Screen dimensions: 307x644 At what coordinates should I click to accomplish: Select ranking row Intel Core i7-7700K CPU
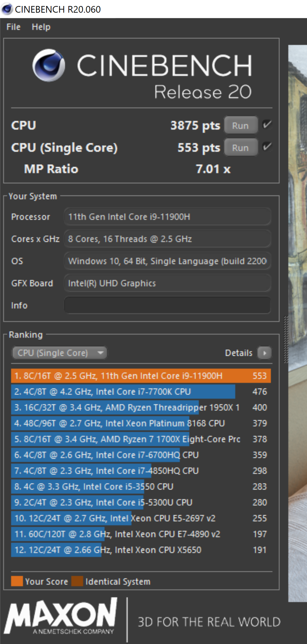coord(141,391)
